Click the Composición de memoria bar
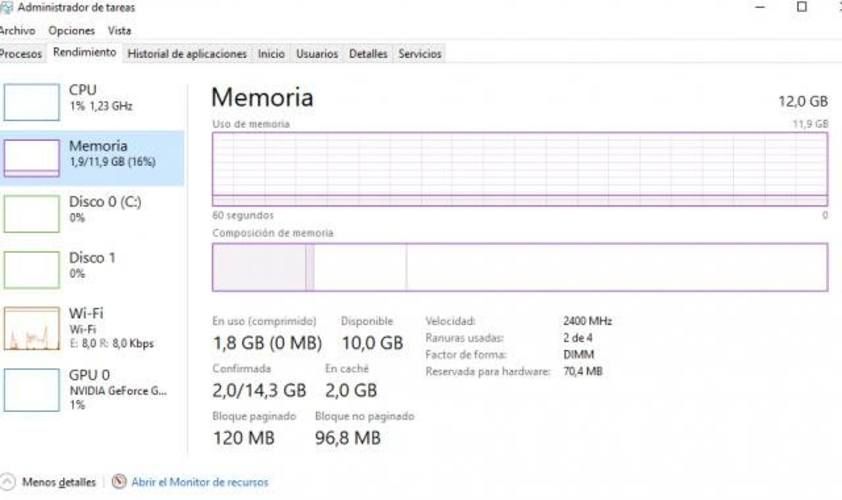Screen dimensions: 842x500 519,267
